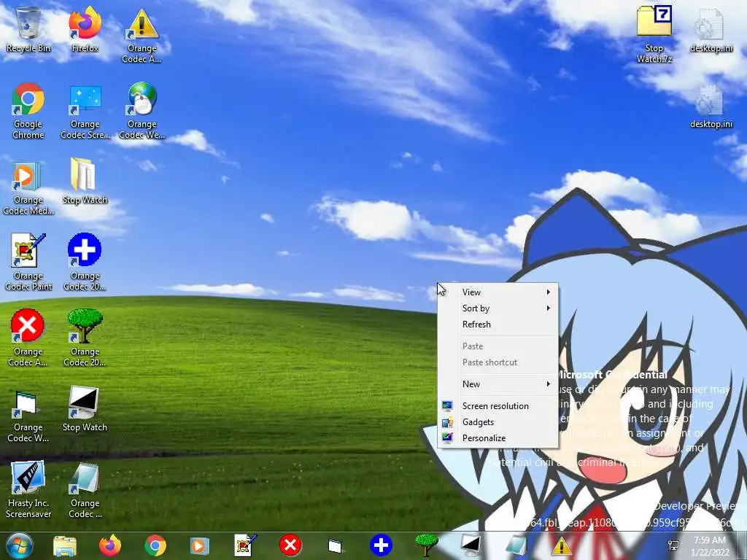The image size is (747, 560).
Task: Choose Personalize from the context menu
Action: 498,438
